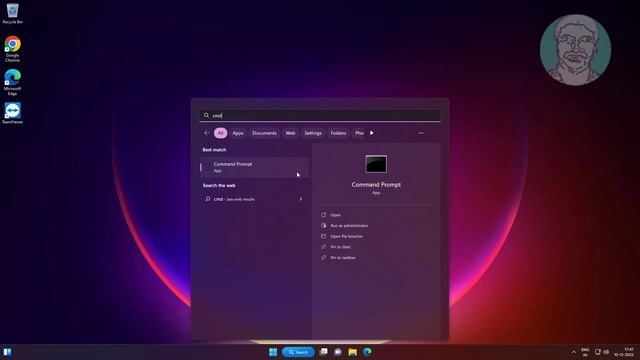Choose Pin to Start
Image resolution: width=640 pixels, height=360 pixels.
(x=340, y=247)
